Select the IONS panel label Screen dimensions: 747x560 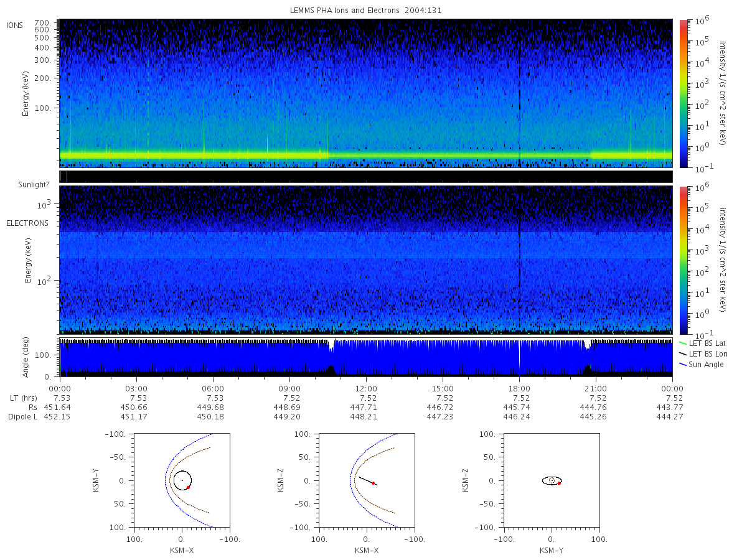click(16, 25)
